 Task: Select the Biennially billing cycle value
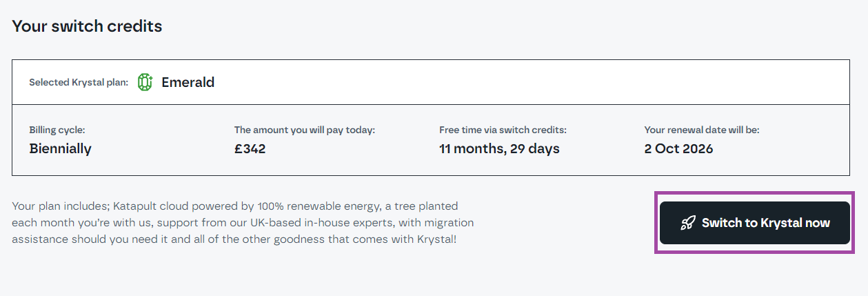pyautogui.click(x=61, y=148)
